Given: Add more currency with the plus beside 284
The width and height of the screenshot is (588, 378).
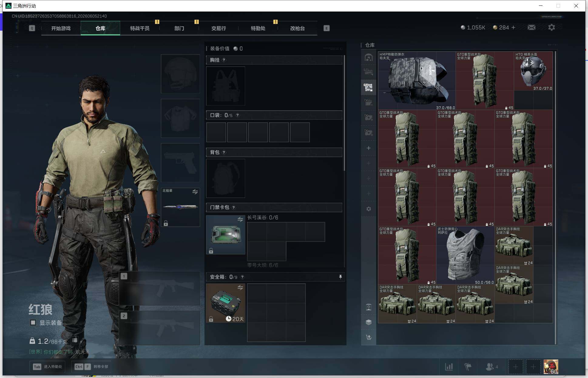Looking at the screenshot, I should point(513,28).
